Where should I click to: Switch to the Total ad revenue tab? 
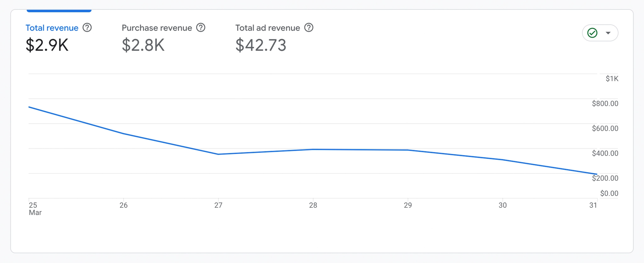[x=268, y=28]
